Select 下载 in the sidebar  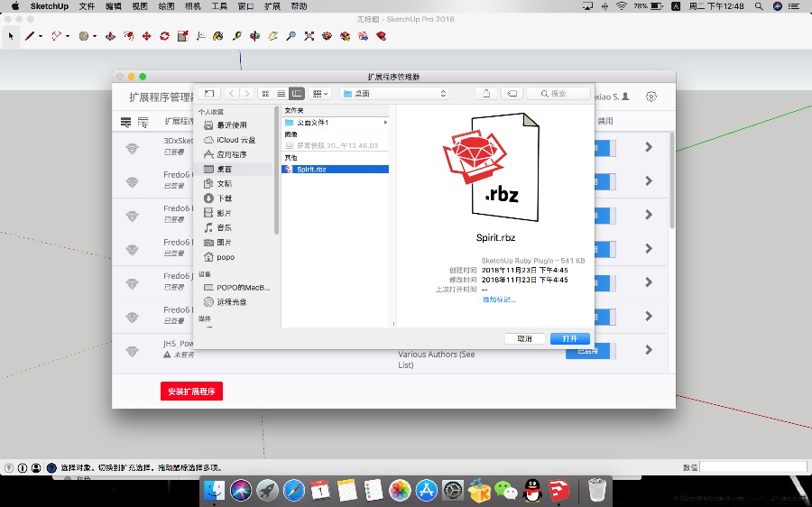[x=232, y=198]
